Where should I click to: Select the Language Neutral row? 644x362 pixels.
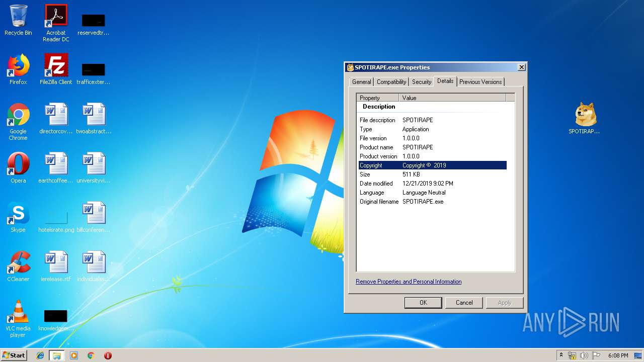(x=433, y=193)
